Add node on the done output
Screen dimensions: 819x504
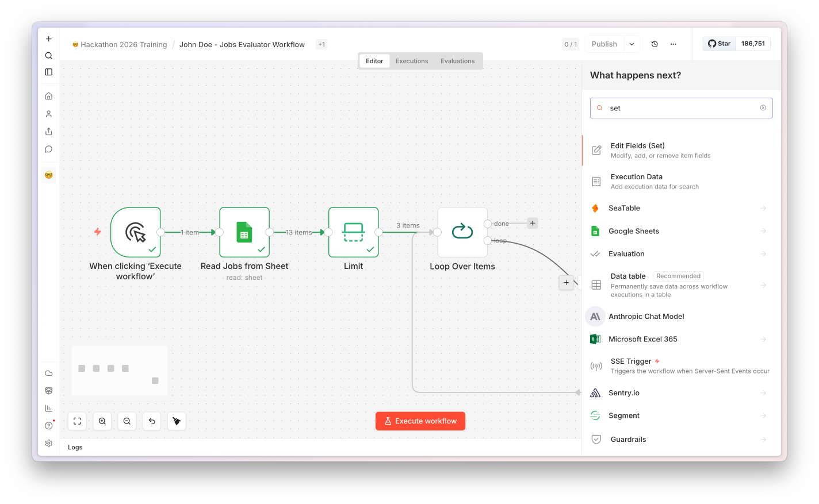tap(533, 223)
